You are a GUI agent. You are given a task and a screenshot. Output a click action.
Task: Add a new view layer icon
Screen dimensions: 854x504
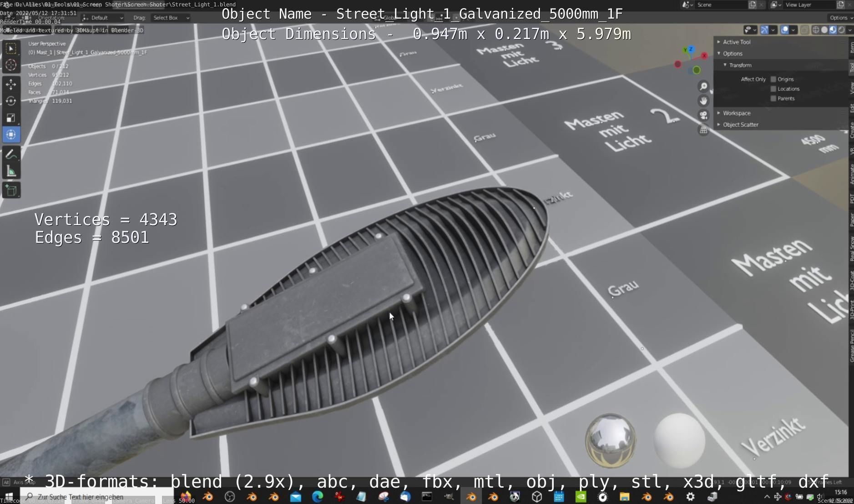[840, 5]
